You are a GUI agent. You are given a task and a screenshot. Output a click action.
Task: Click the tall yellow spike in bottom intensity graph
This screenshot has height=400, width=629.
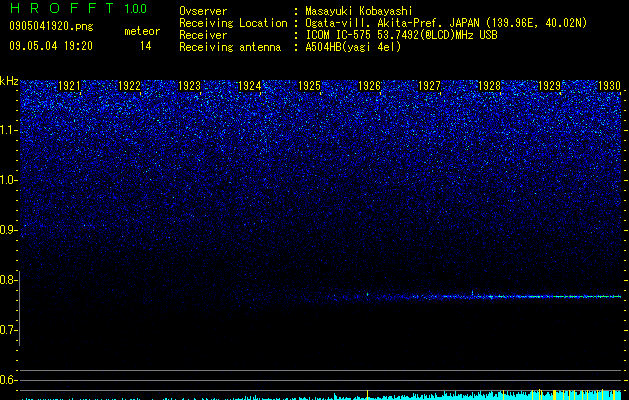click(x=367, y=395)
